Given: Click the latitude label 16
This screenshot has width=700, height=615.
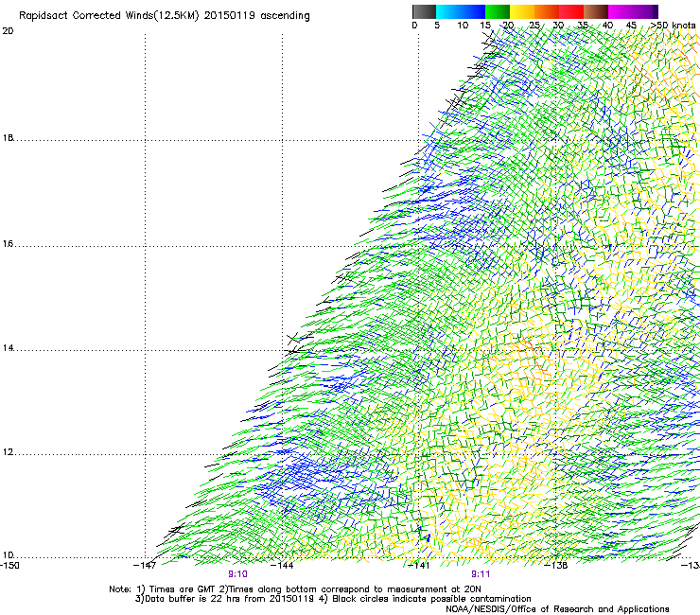Looking at the screenshot, I should click(8, 244).
